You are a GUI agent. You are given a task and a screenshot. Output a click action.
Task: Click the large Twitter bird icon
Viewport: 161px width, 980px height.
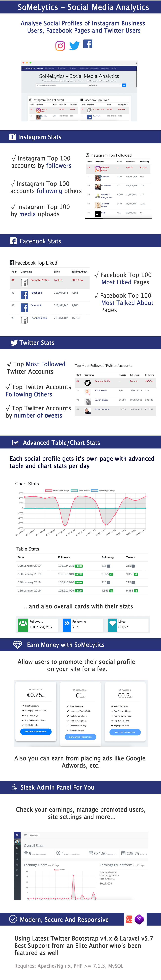coord(74,46)
